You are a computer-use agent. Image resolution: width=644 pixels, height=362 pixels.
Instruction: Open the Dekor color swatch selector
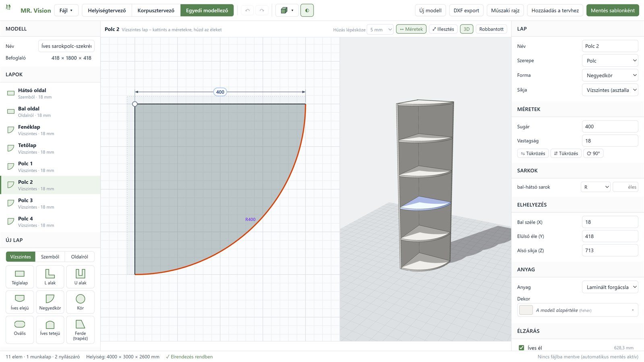(578, 310)
